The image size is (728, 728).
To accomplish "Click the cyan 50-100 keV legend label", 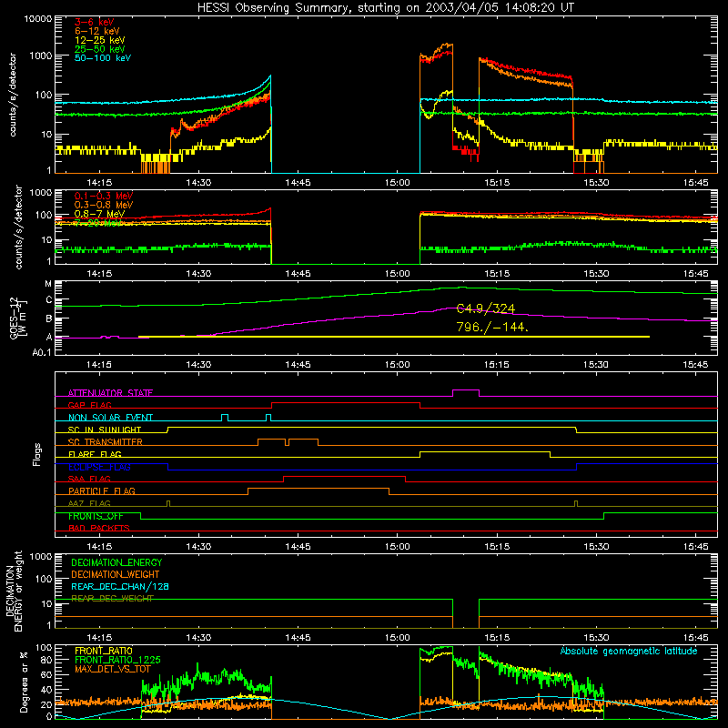I will [103, 58].
